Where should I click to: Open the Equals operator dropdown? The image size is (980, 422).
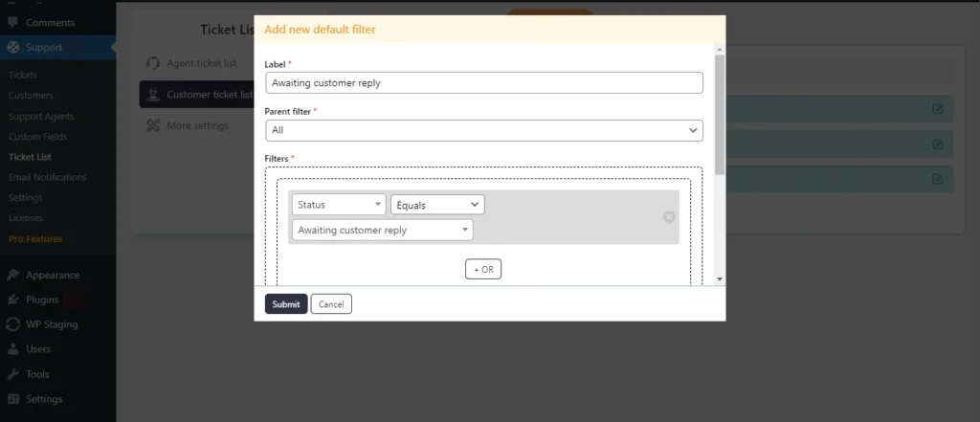click(x=437, y=205)
